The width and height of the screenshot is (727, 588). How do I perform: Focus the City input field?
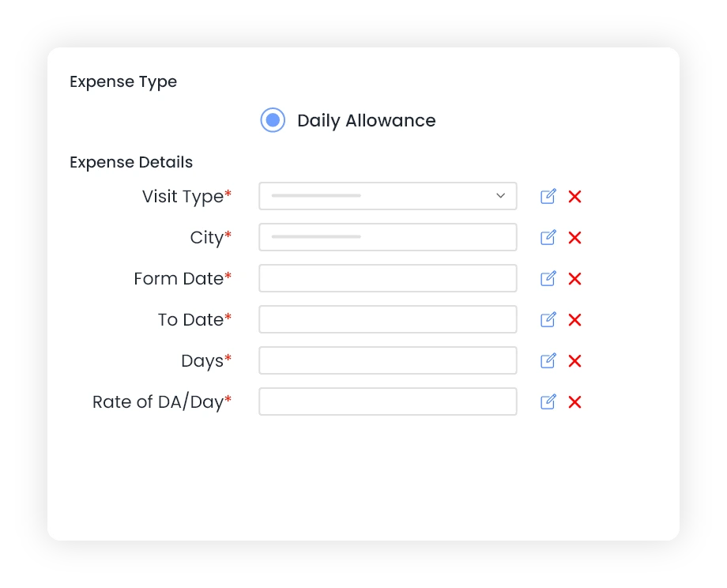388,237
